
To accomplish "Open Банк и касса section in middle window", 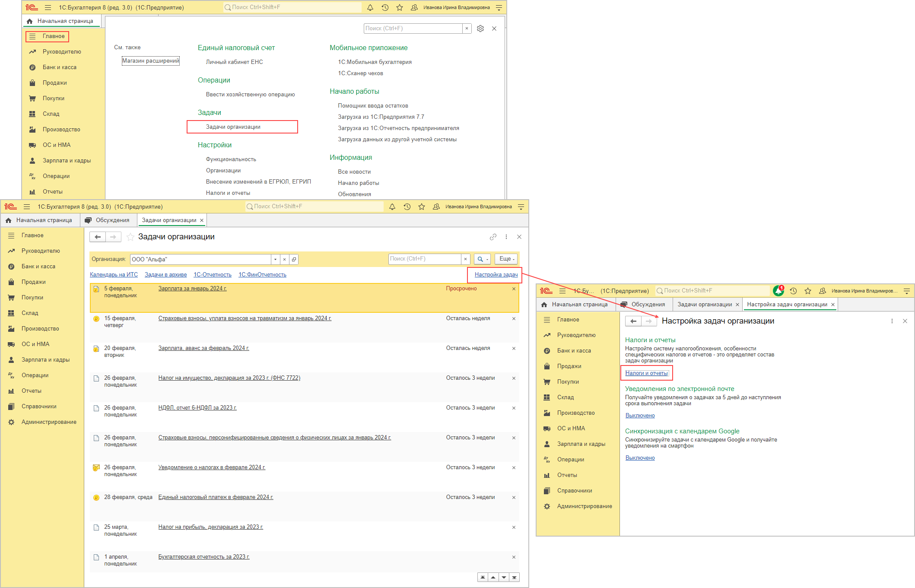I will tap(38, 267).
